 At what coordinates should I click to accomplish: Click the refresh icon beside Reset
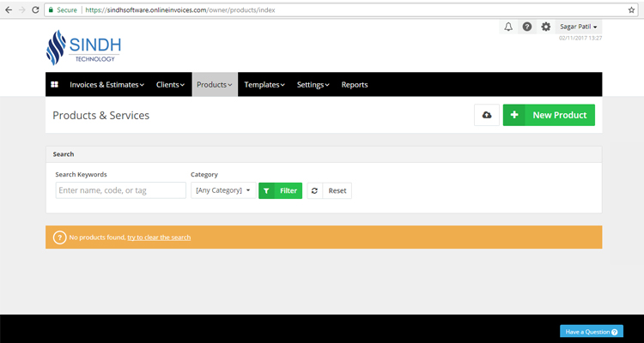[314, 190]
